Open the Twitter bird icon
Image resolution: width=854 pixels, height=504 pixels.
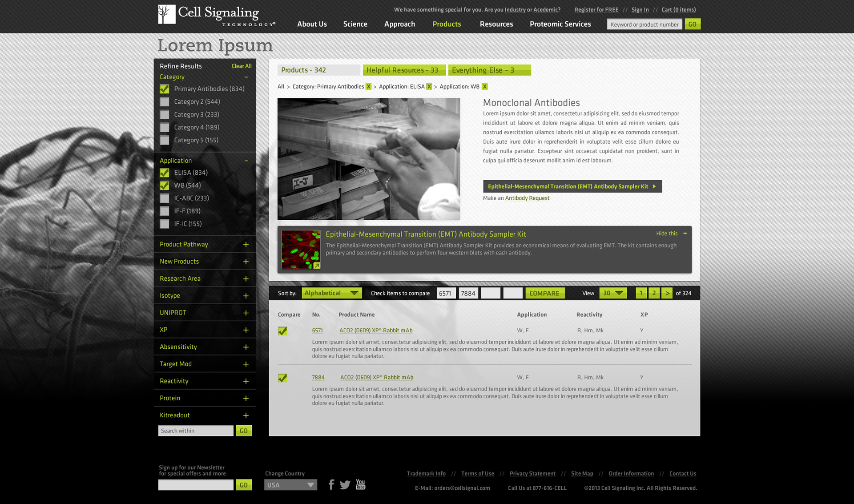pos(345,485)
